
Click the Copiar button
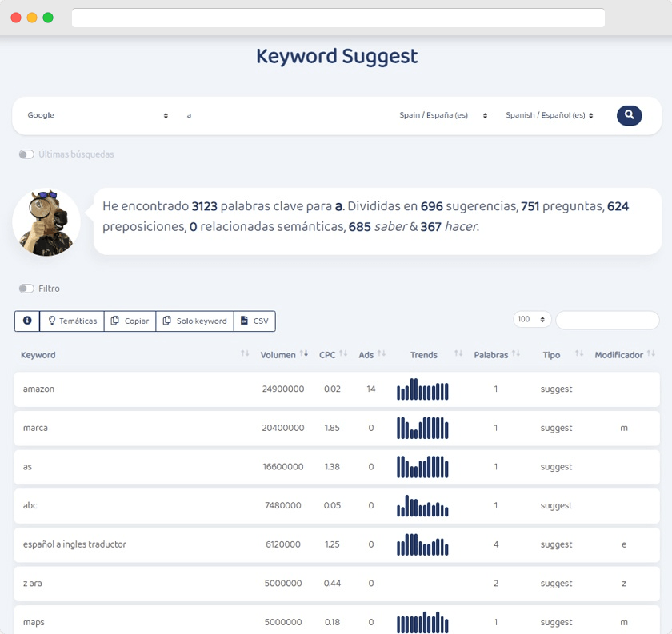tap(130, 321)
